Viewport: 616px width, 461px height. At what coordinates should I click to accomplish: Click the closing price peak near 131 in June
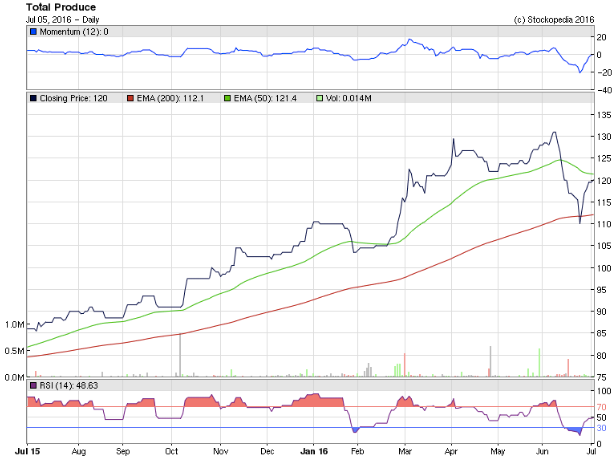554,132
